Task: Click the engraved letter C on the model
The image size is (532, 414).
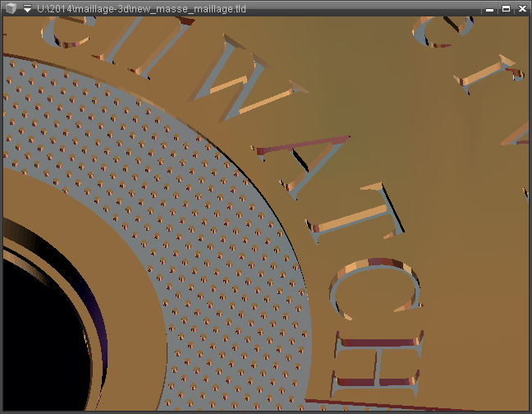Action: click(375, 291)
